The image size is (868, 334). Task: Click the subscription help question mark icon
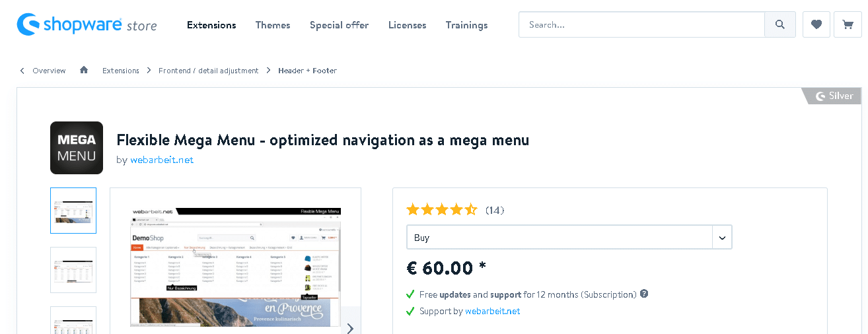644,294
